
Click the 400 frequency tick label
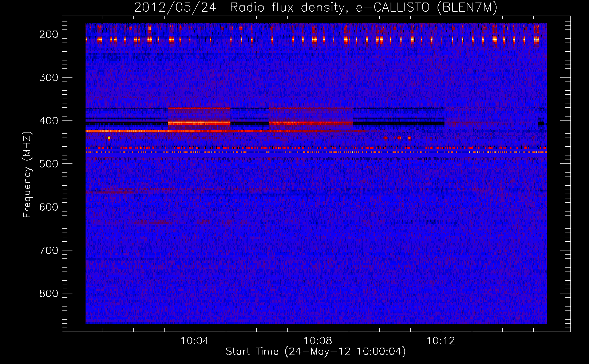tap(49, 121)
